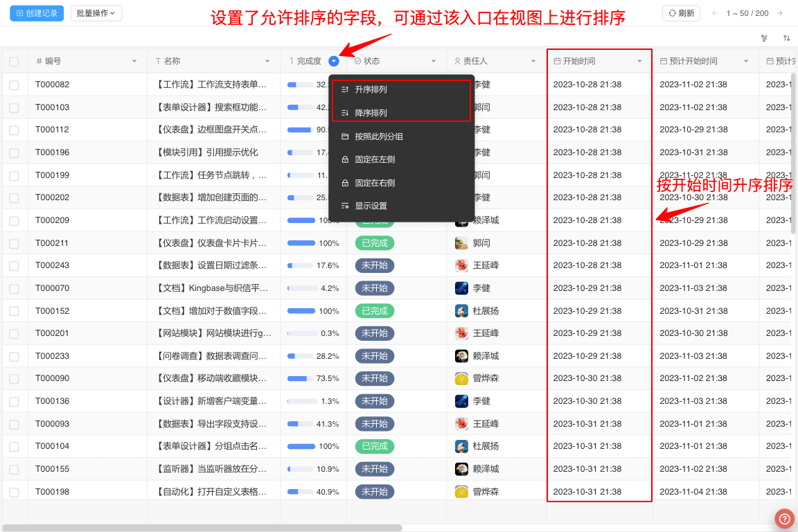This screenshot has height=532, width=798.
Task: Open the 完成度 column sort menu icon
Action: point(334,60)
